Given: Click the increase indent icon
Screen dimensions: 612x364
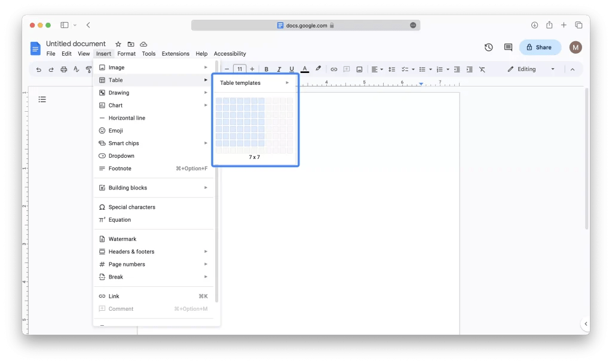Looking at the screenshot, I should click(470, 69).
